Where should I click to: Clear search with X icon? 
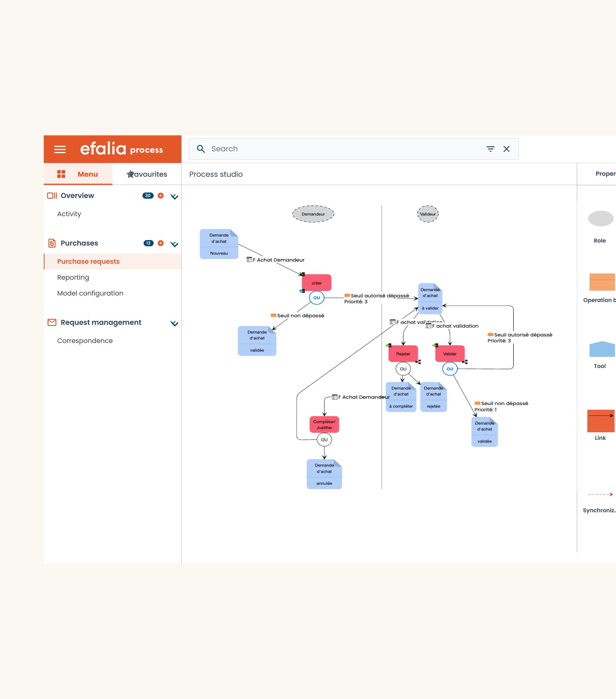[x=507, y=149]
